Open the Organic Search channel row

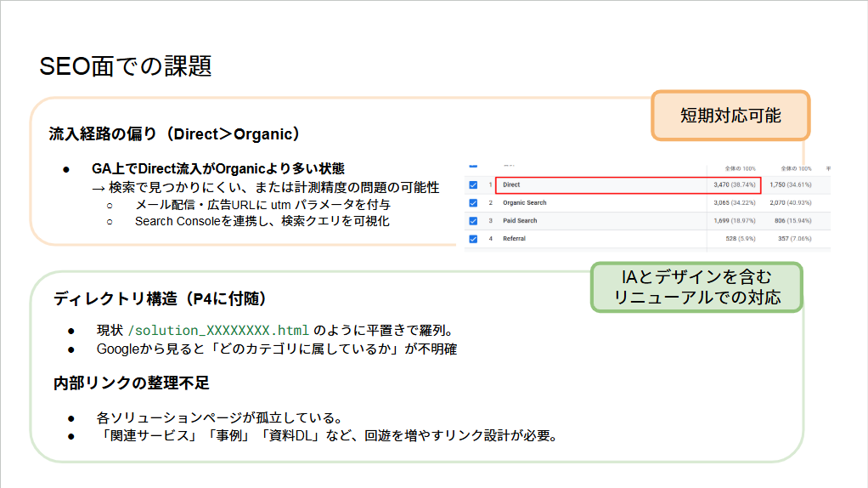tap(524, 203)
